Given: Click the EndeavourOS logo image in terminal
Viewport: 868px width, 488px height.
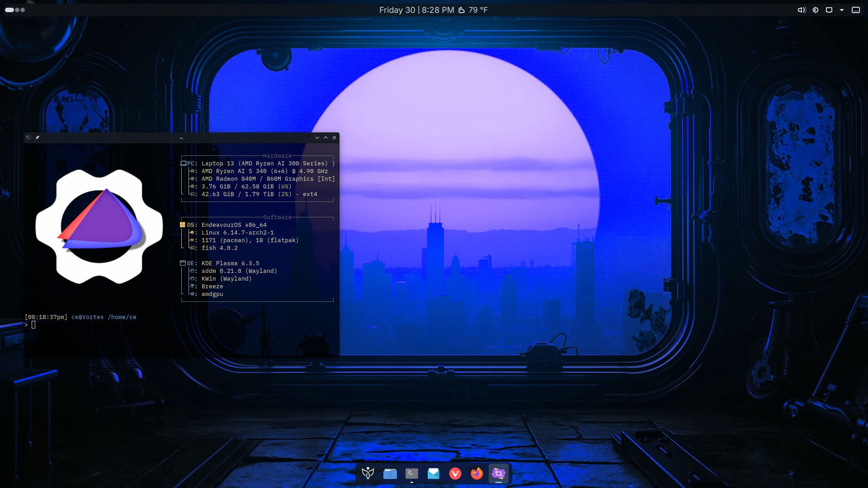Looking at the screenshot, I should [x=99, y=226].
